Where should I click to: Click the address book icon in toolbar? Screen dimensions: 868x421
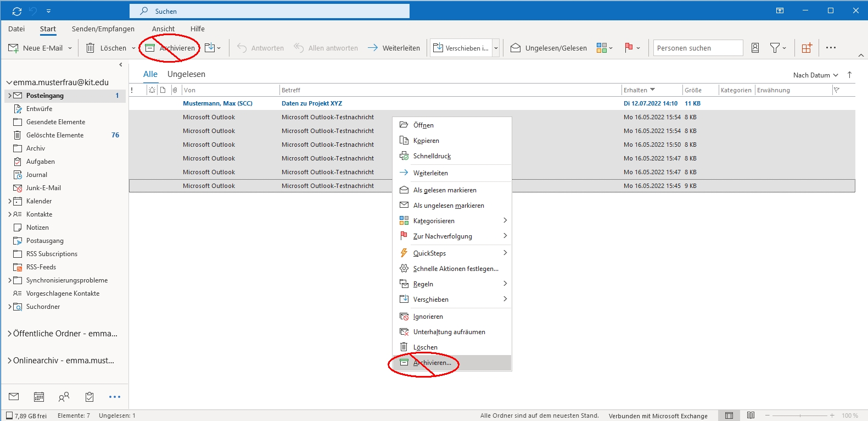click(x=755, y=48)
